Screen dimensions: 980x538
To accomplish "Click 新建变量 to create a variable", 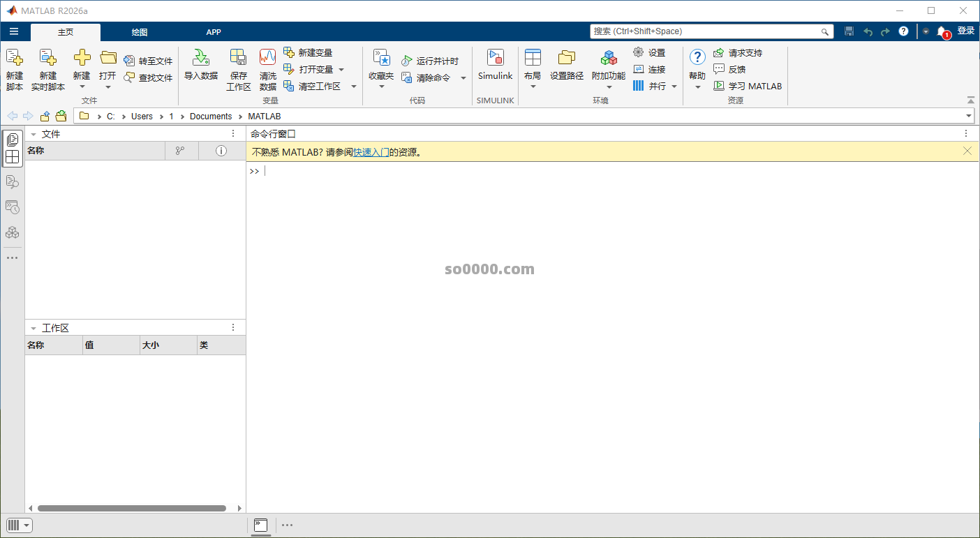I will [308, 53].
